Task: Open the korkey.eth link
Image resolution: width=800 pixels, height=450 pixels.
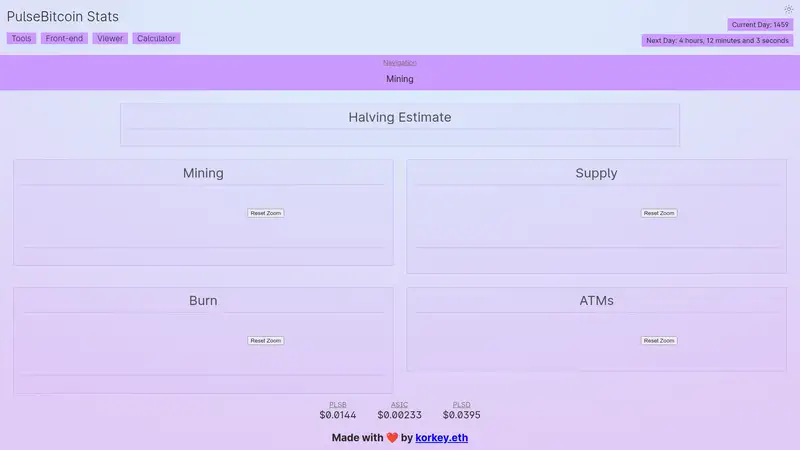Action: coord(441,437)
